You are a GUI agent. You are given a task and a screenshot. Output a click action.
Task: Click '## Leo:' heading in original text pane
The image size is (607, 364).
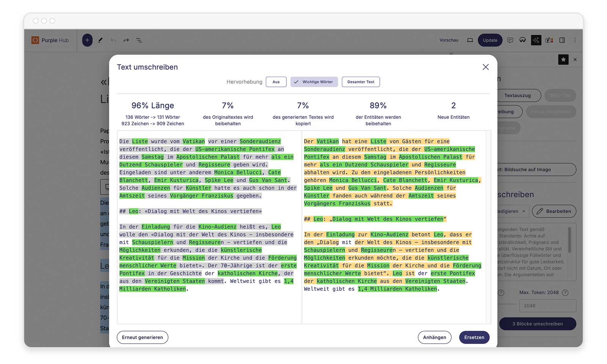[130, 211]
